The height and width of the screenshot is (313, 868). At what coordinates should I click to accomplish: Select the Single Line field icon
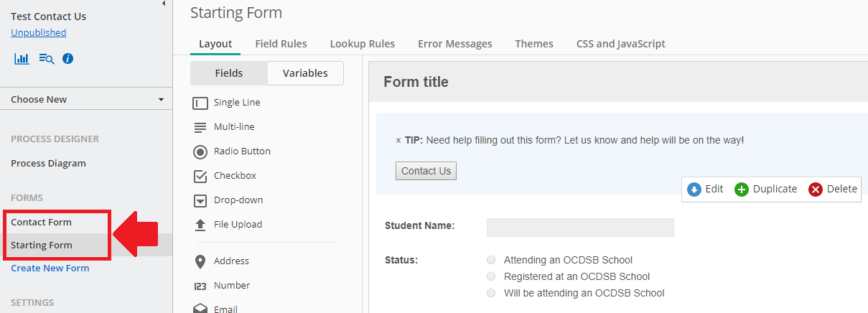click(x=200, y=103)
